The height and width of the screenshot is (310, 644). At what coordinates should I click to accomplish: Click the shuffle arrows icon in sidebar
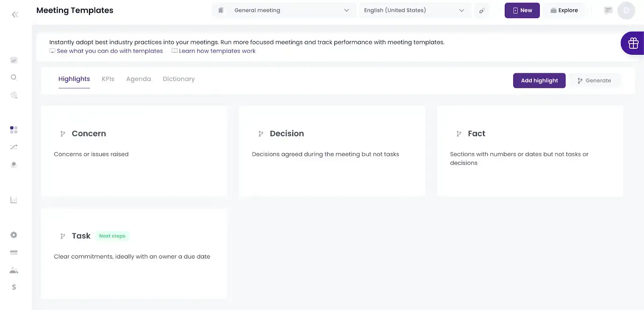(14, 147)
